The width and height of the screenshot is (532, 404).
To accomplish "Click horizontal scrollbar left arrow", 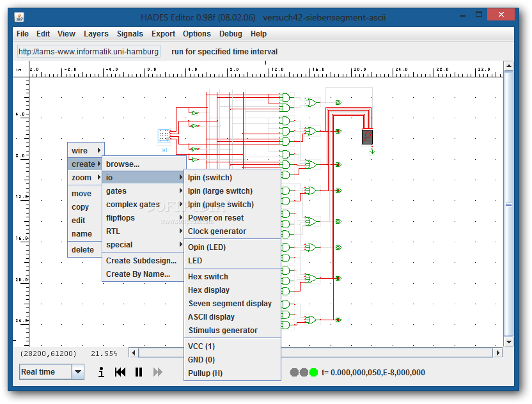I will pyautogui.click(x=134, y=353).
